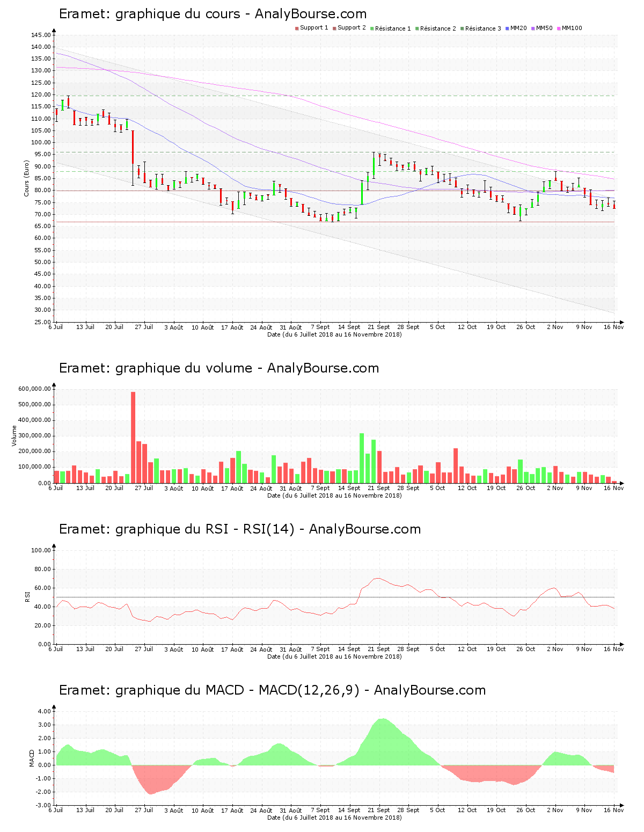Click the 300,000.00 value on volume axis
This screenshot has height=832, width=644.
point(34,436)
